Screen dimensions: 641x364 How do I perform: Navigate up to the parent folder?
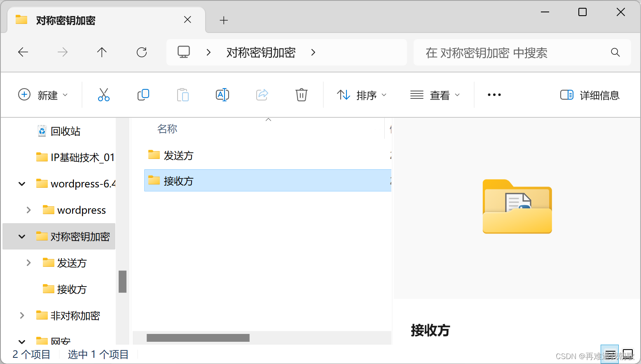(x=102, y=52)
